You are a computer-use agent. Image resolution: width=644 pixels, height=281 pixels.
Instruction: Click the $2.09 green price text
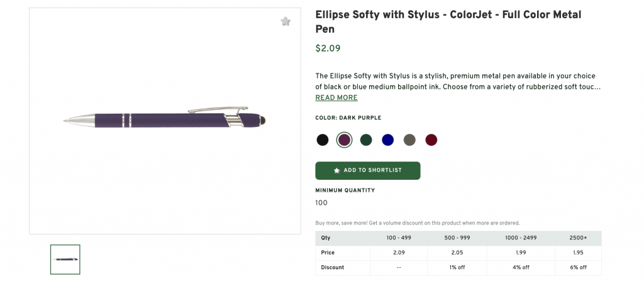328,48
